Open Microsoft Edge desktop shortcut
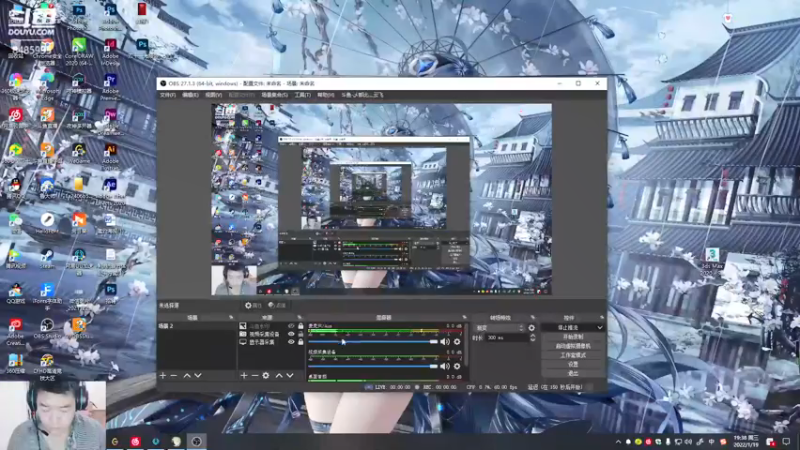 47,85
